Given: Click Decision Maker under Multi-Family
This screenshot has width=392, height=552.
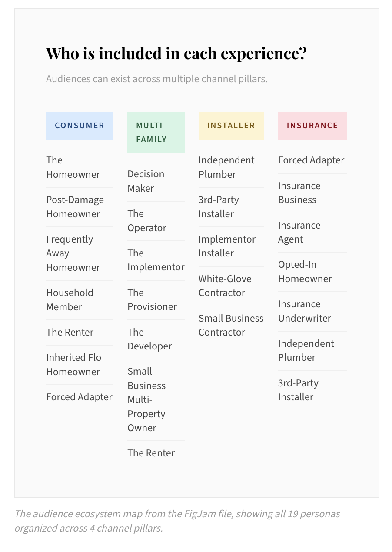Looking at the screenshot, I should (x=146, y=181).
